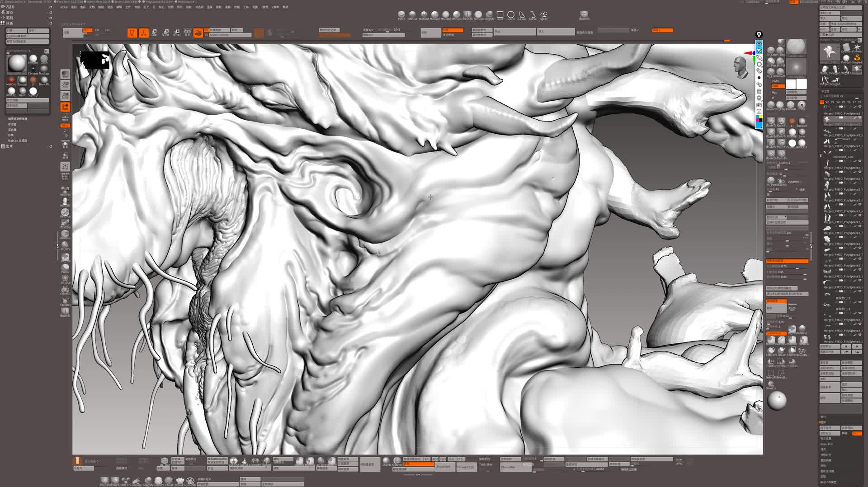Choose the Lasso selection stroke icon
This screenshot has width=868, height=487.
click(522, 15)
